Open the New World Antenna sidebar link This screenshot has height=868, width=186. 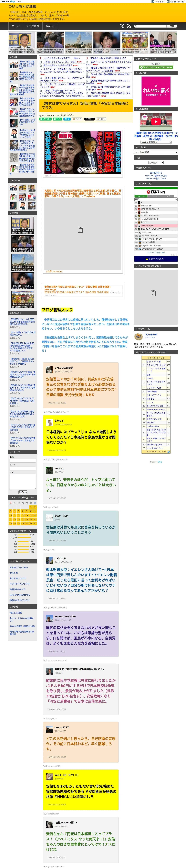(20, 595)
